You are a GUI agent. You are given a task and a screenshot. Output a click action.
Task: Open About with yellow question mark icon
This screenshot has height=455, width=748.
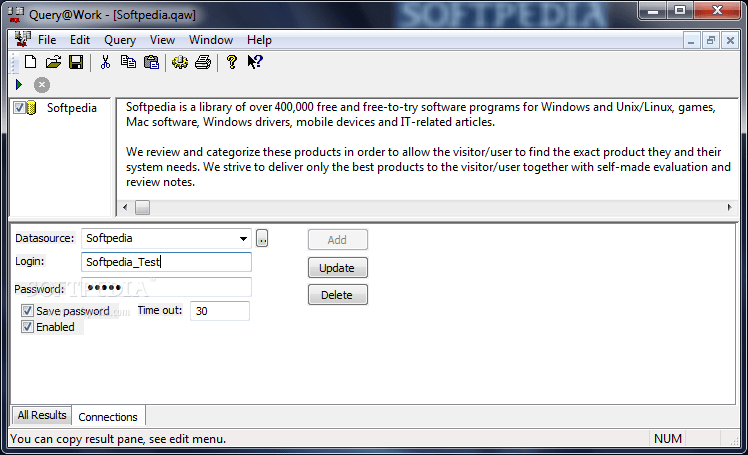(x=232, y=62)
